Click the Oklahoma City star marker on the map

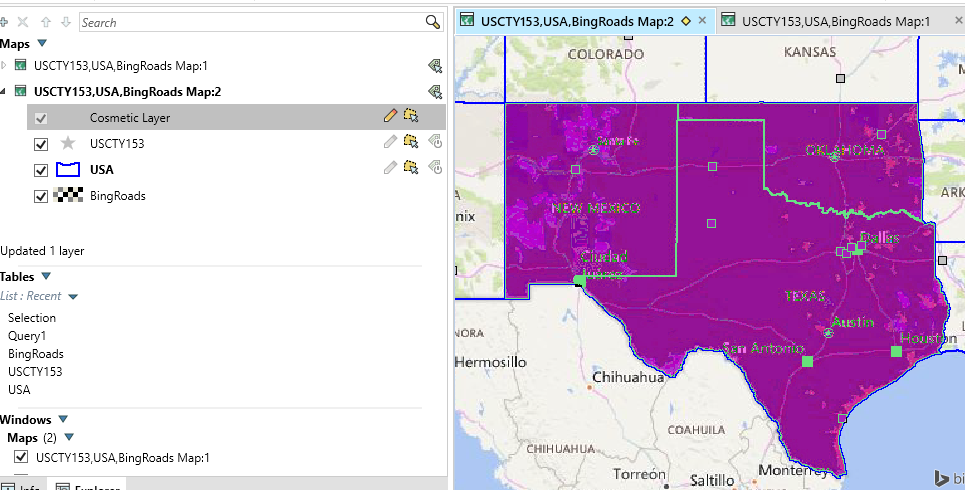point(835,157)
